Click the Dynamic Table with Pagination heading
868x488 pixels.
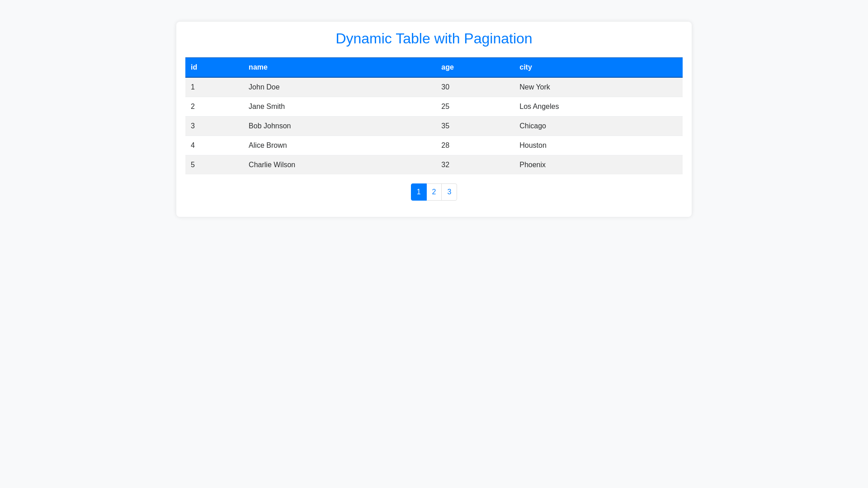pos(434,38)
